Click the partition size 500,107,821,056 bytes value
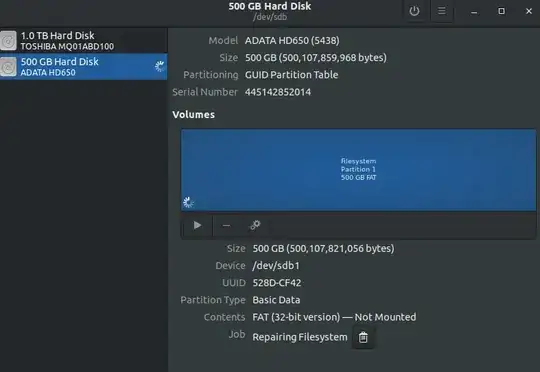Image resolution: width=540 pixels, height=372 pixels. (323, 248)
